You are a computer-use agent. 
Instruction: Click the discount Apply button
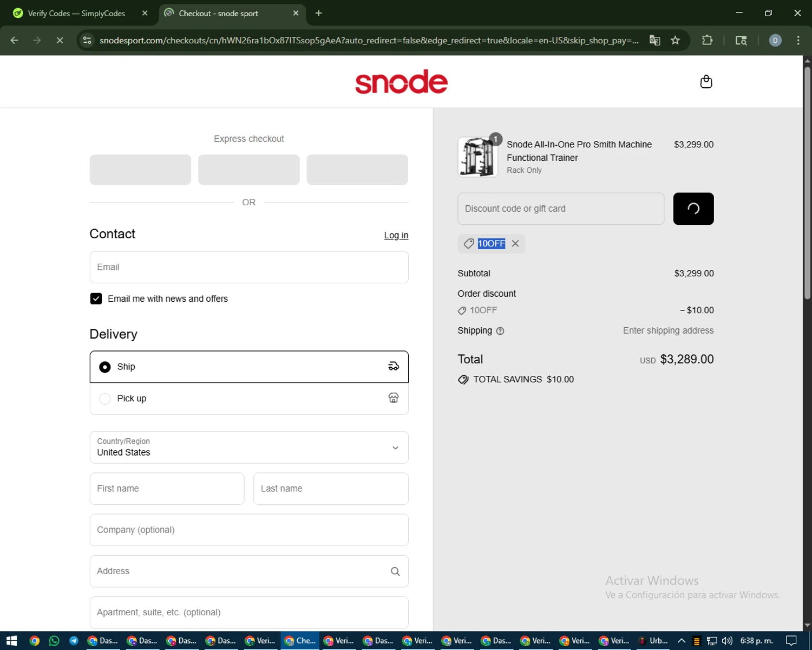pyautogui.click(x=693, y=209)
